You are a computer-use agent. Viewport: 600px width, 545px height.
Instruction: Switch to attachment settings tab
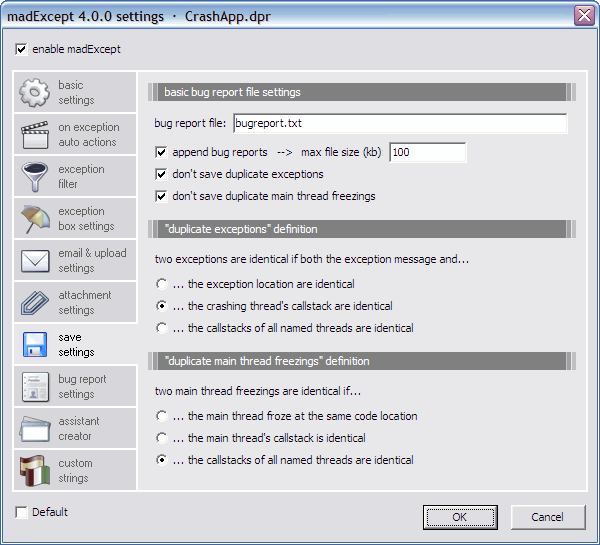[x=75, y=302]
